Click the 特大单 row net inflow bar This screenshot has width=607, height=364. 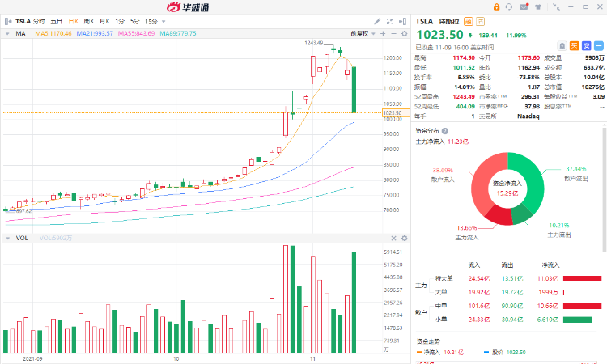pos(582,278)
